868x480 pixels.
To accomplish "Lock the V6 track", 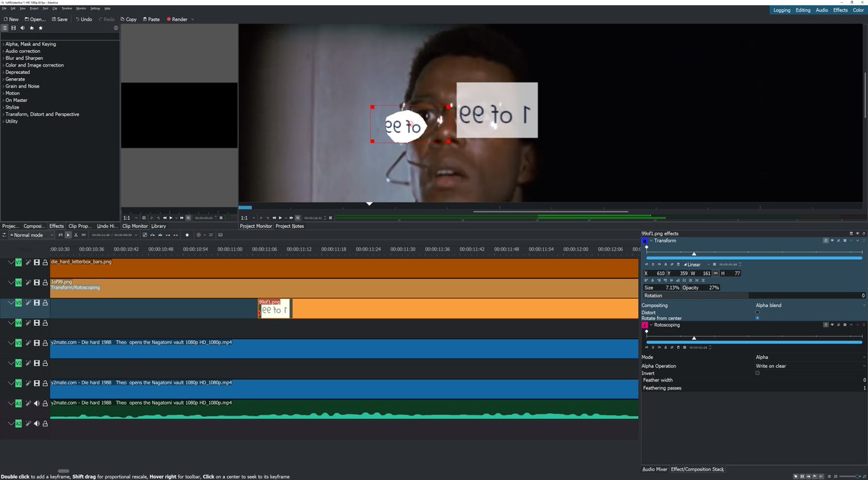I will 45,282.
